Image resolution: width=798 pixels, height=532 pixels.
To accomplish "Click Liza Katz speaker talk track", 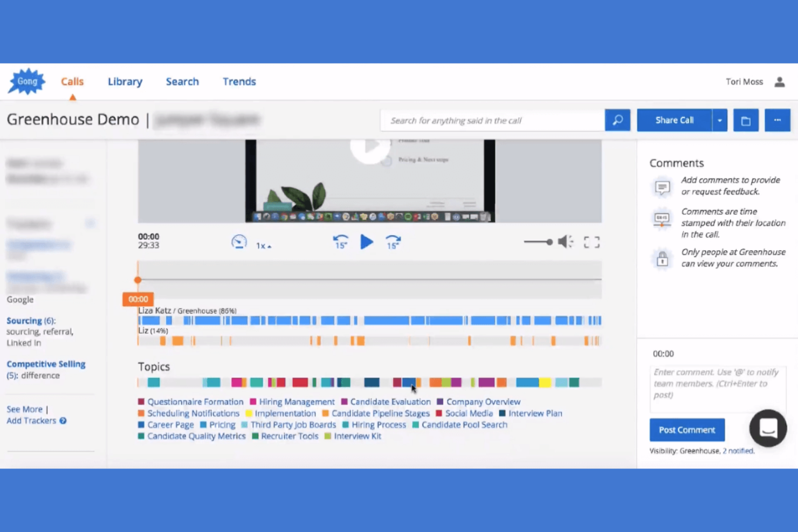I will coord(370,321).
